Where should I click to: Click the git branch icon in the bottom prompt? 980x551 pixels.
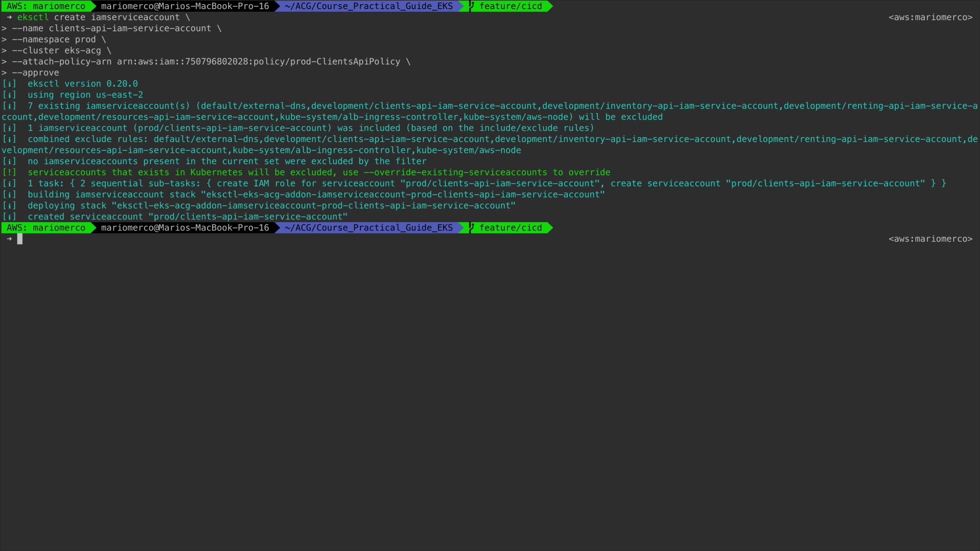(x=472, y=228)
